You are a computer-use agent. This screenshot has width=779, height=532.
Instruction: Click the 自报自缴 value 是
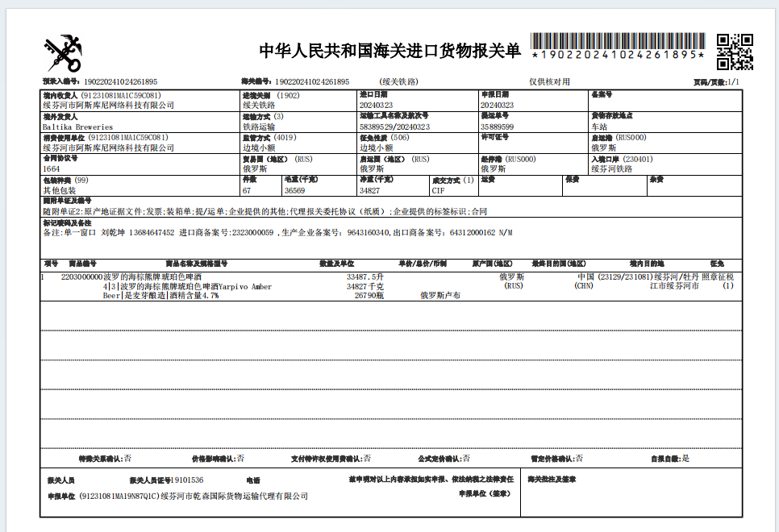[x=685, y=458]
